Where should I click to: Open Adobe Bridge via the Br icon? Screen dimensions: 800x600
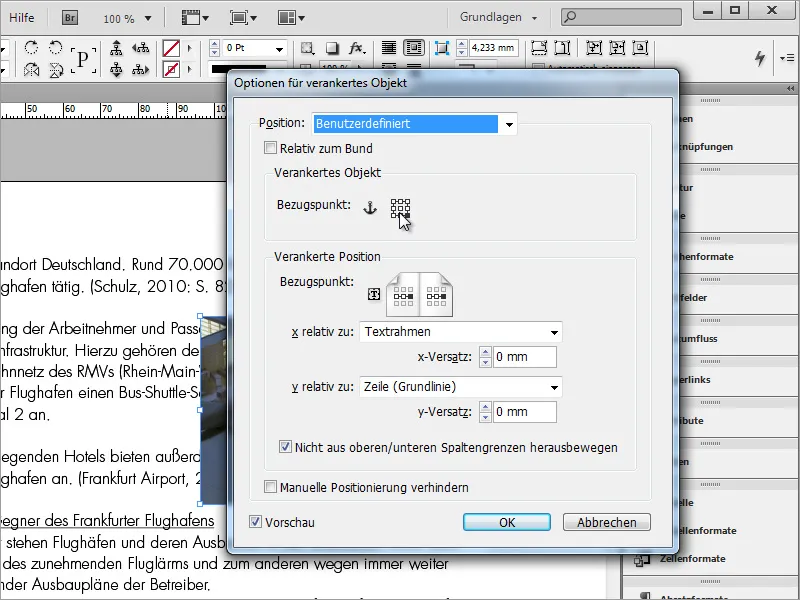click(70, 18)
